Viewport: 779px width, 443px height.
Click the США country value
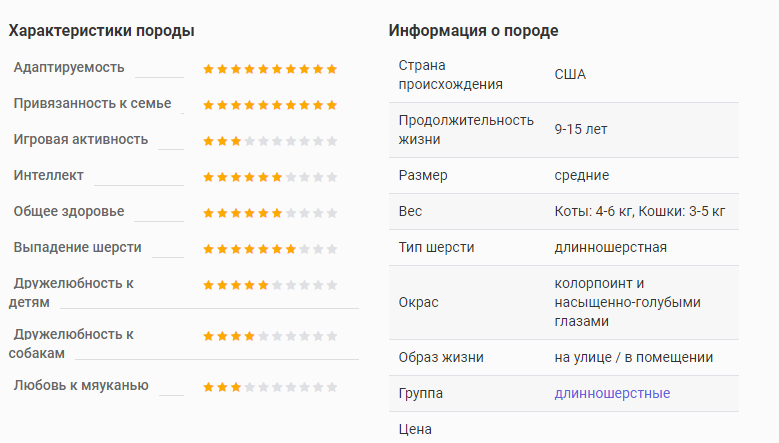coord(570,74)
